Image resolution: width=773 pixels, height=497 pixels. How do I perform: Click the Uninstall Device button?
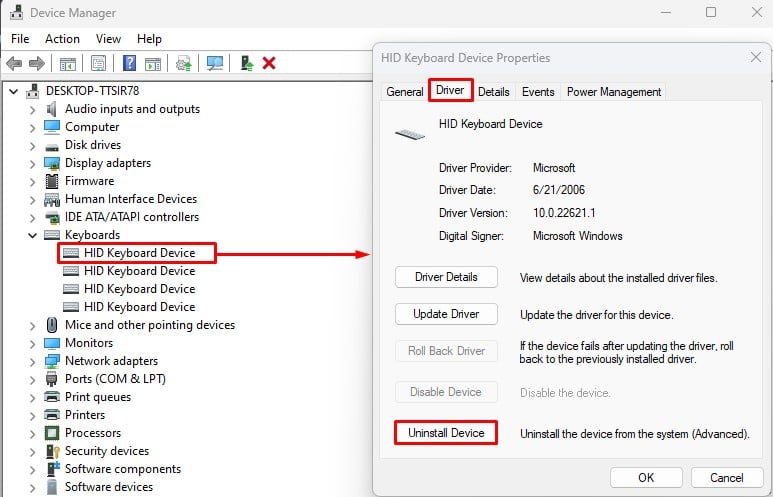446,433
